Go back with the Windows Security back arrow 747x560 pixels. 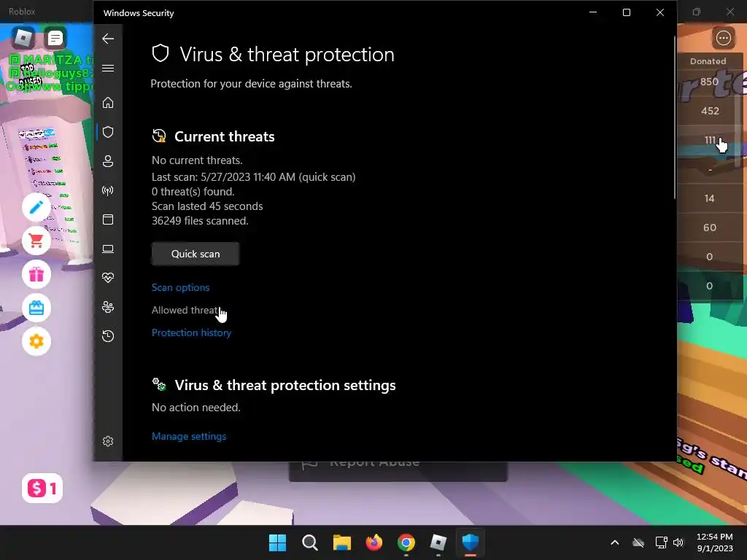(x=108, y=39)
